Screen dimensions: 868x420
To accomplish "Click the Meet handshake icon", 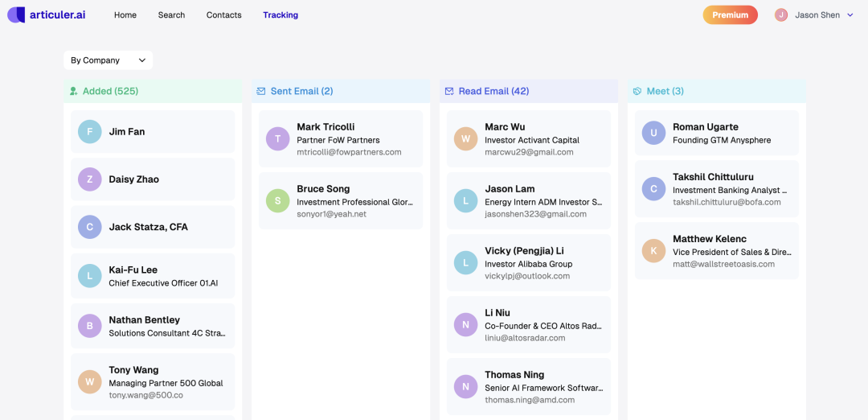I will pyautogui.click(x=637, y=92).
